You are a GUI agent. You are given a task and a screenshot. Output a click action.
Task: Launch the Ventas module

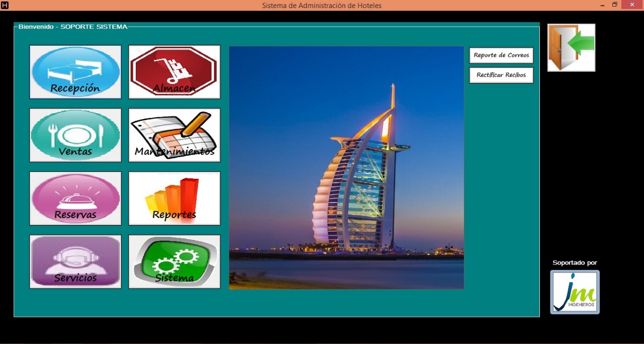click(75, 135)
